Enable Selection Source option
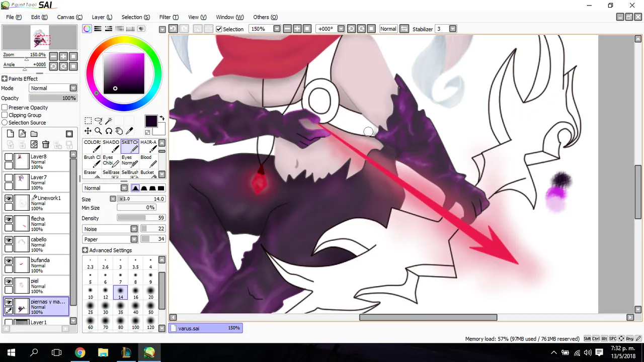The image size is (644, 362). coord(5,123)
